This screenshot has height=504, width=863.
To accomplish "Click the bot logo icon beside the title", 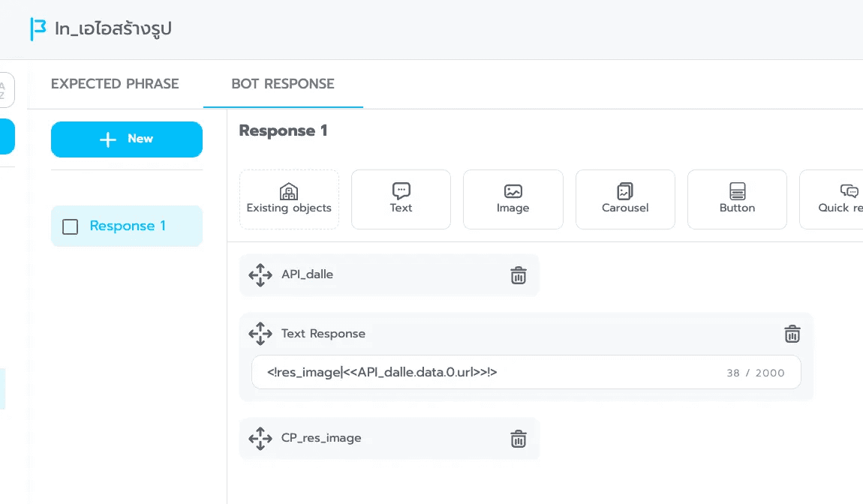I will 38,29.
